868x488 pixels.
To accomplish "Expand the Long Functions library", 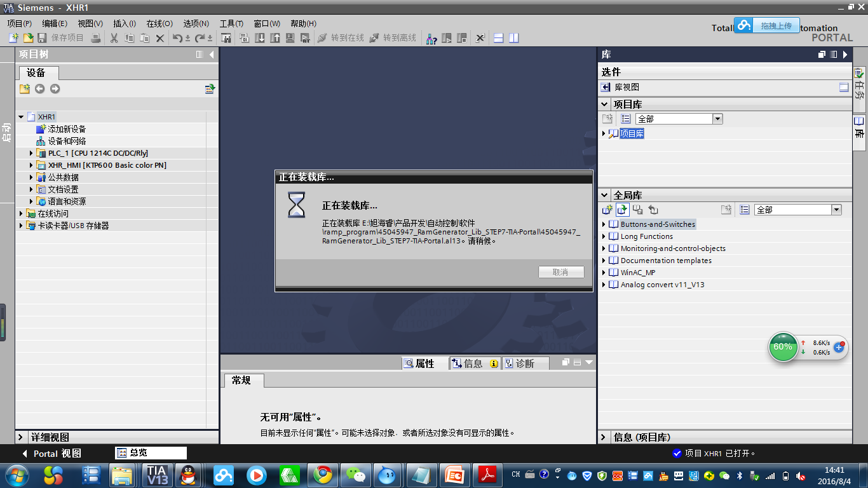I will coord(604,236).
